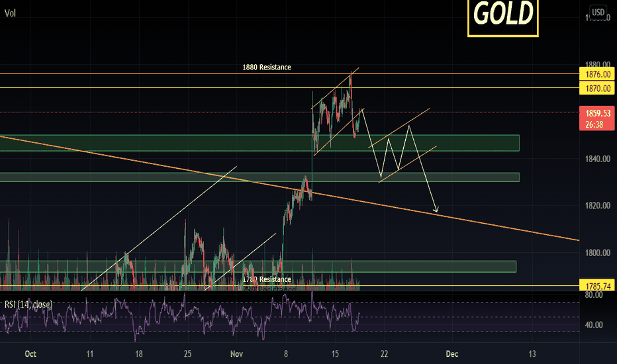
Task: Select the 1785.74 price label
Action: 597,286
